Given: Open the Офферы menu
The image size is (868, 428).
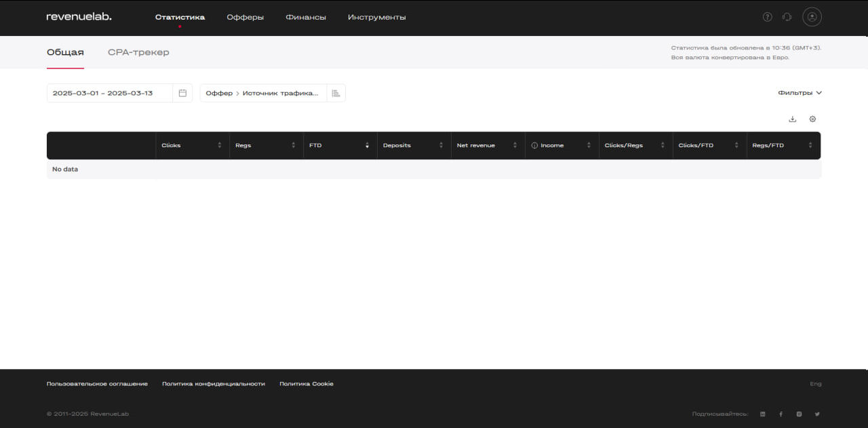Looking at the screenshot, I should (245, 17).
